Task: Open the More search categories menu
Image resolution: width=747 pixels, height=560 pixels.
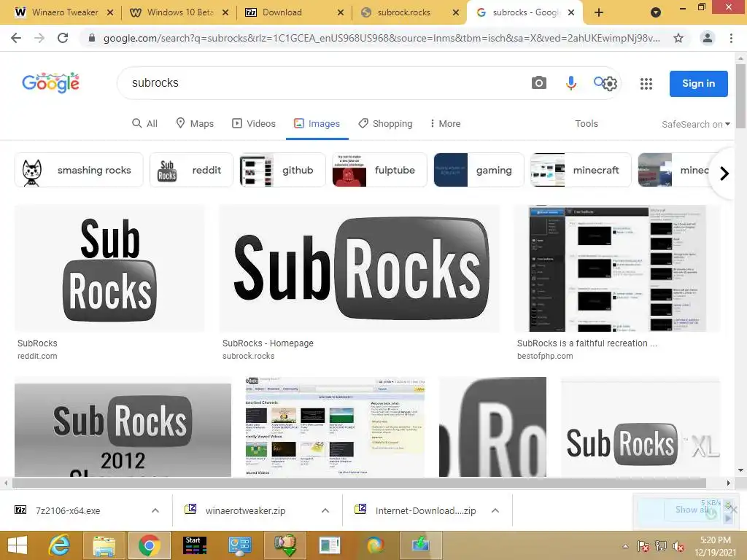Action: (x=445, y=123)
